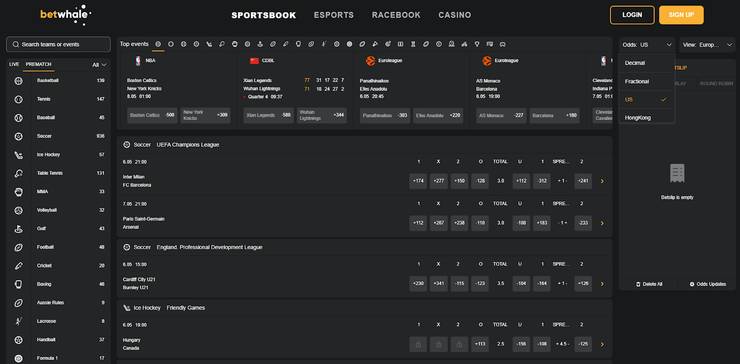Collapse the Odds: US dropdown
Image resolution: width=740 pixels, height=364 pixels.
(x=647, y=45)
